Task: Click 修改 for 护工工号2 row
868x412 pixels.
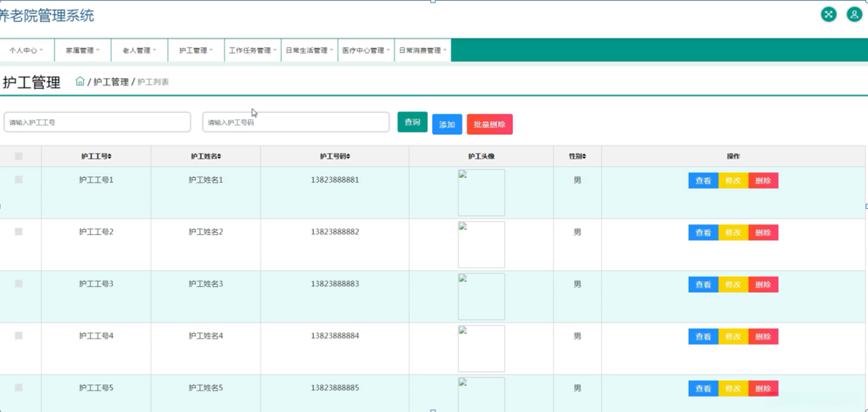Action: coord(733,233)
